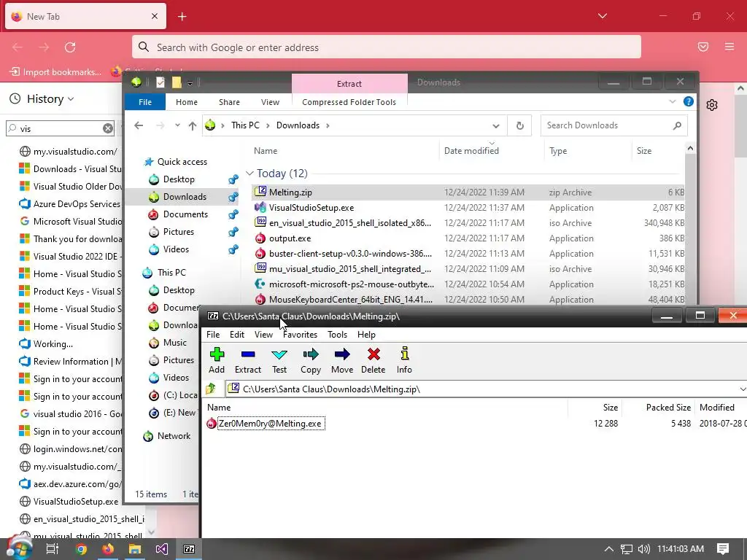Open the 7-Zip Edit menu
The height and width of the screenshot is (560, 747).
[x=237, y=334]
